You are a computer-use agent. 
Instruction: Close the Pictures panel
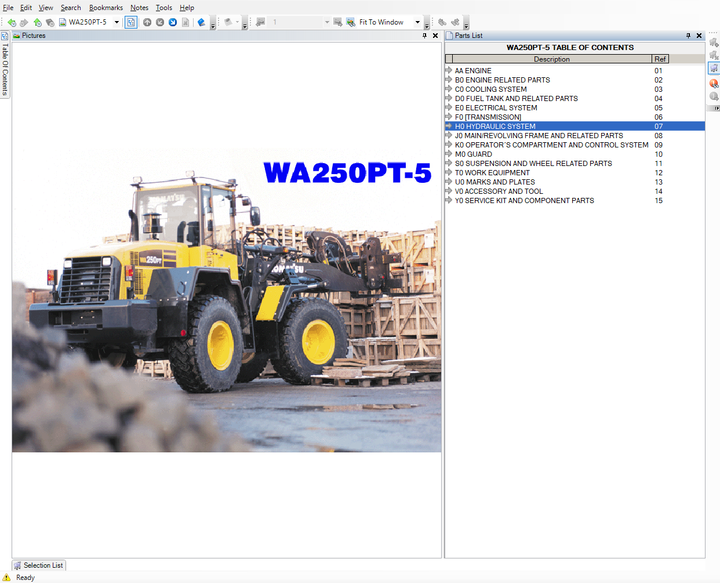point(435,35)
